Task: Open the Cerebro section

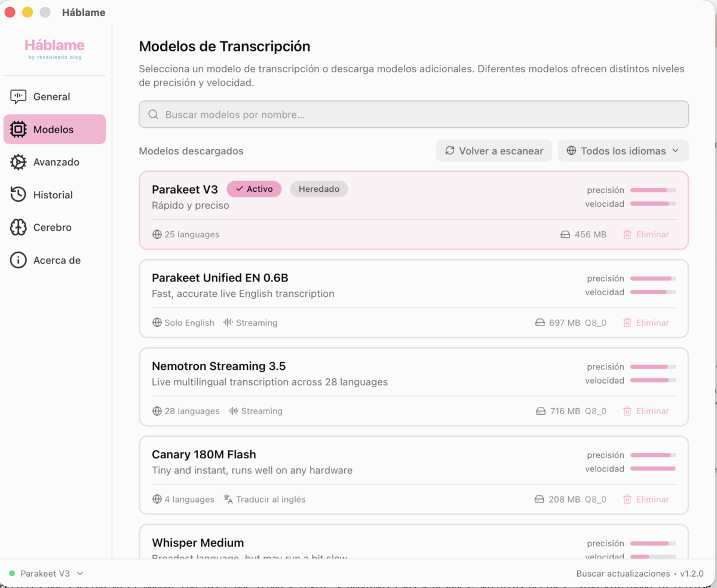Action: pos(54,228)
